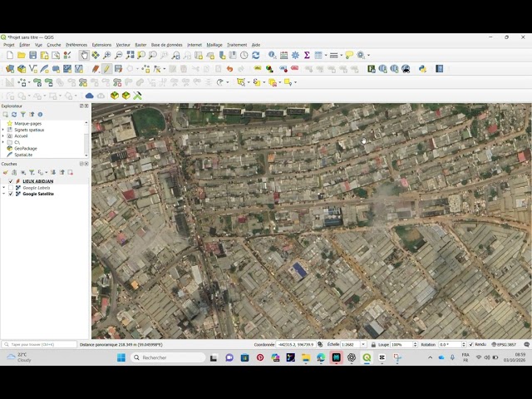Image resolution: width=532 pixels, height=399 pixels.
Task: Open the Windows Start menu
Action: pos(121,357)
